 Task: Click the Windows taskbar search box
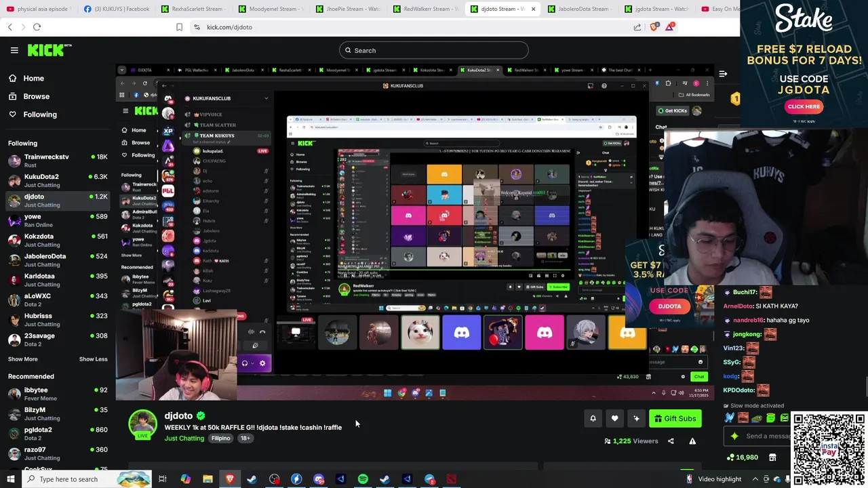88,479
